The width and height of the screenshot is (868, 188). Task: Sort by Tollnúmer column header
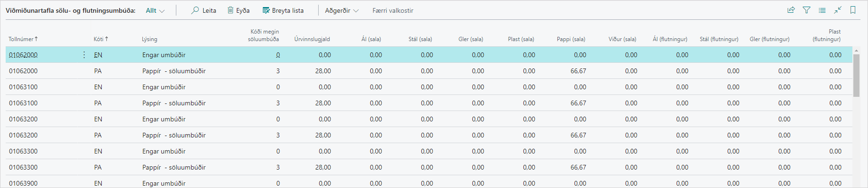(23, 39)
